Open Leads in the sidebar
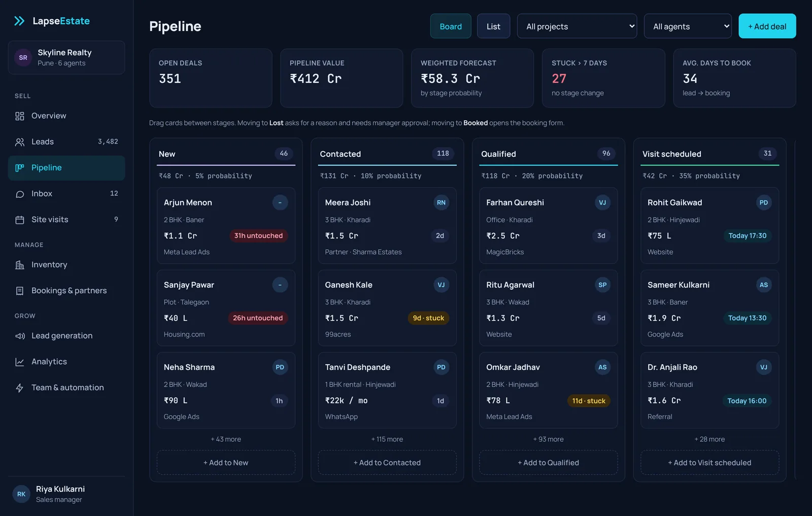This screenshot has width=812, height=516. tap(66, 142)
